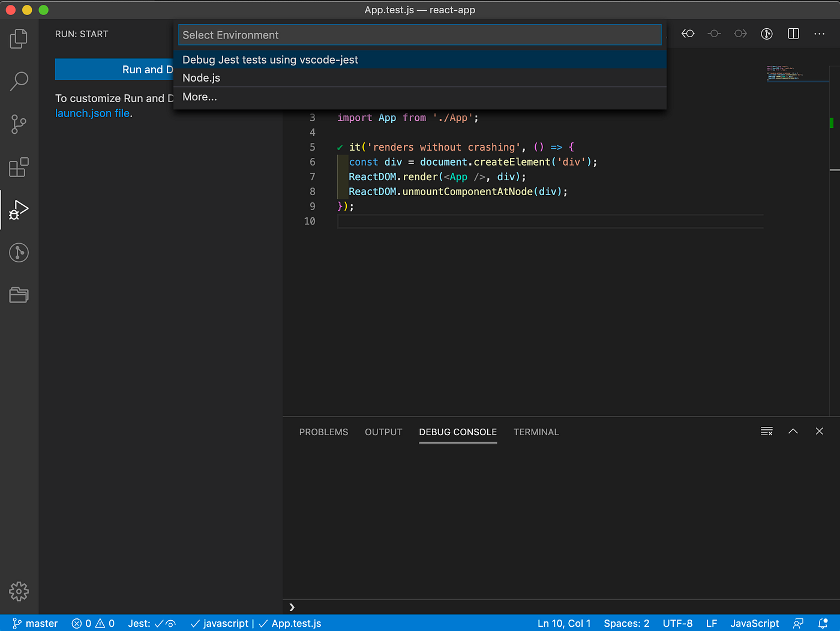Focus the Select Environment input box

(x=420, y=35)
